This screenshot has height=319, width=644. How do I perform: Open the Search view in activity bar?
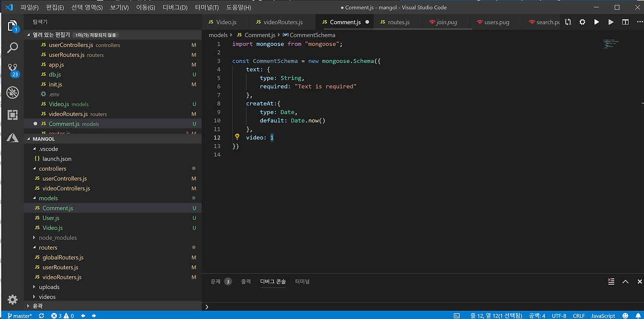click(x=13, y=48)
